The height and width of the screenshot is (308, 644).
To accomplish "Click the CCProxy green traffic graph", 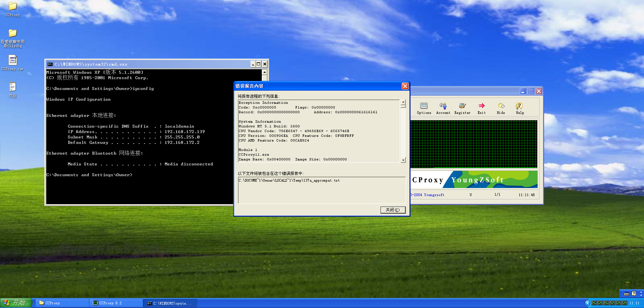I will [x=474, y=144].
